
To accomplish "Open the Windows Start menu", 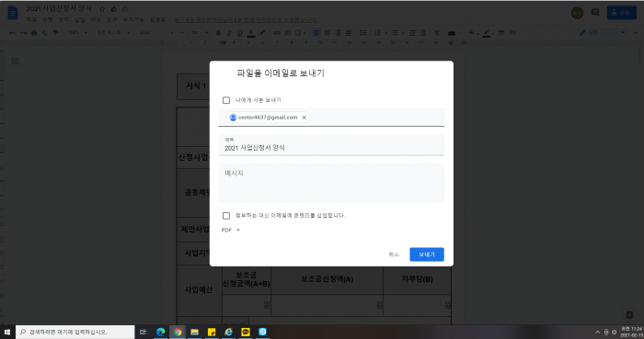I will (7, 332).
